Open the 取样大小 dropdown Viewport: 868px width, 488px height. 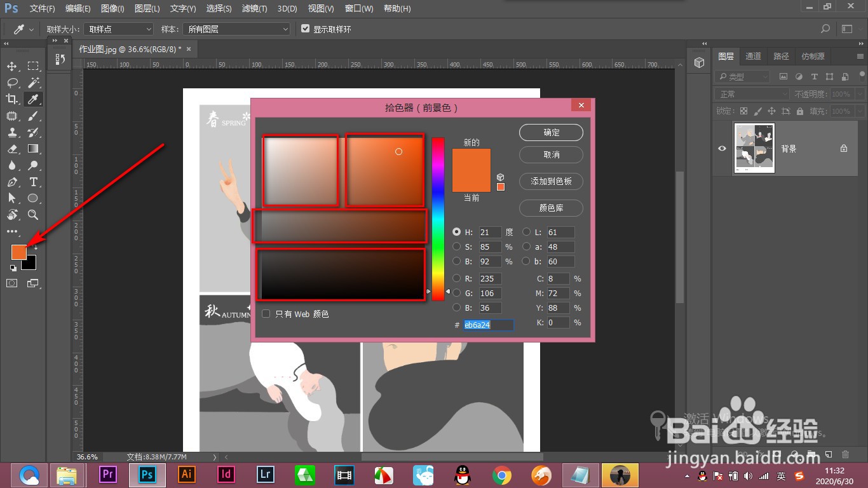click(119, 29)
